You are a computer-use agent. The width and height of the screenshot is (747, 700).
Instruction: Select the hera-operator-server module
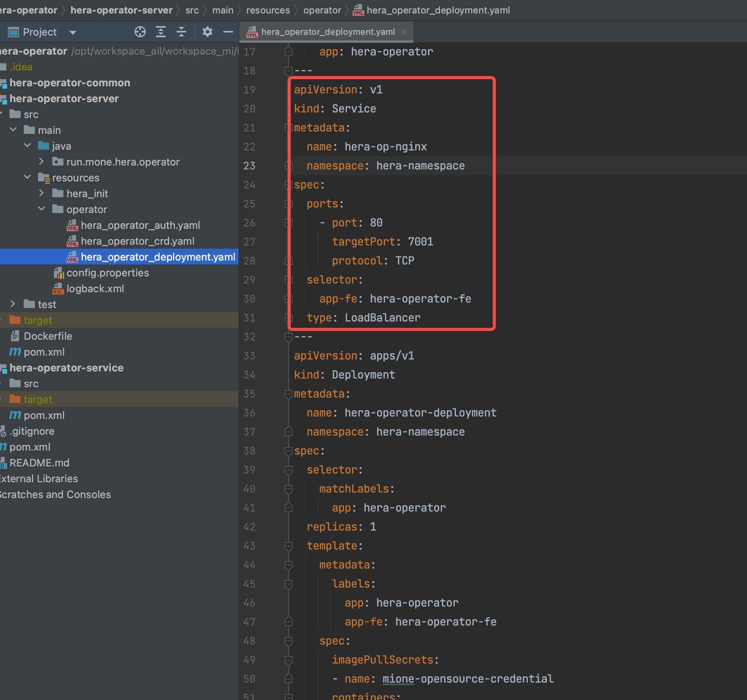click(x=64, y=99)
